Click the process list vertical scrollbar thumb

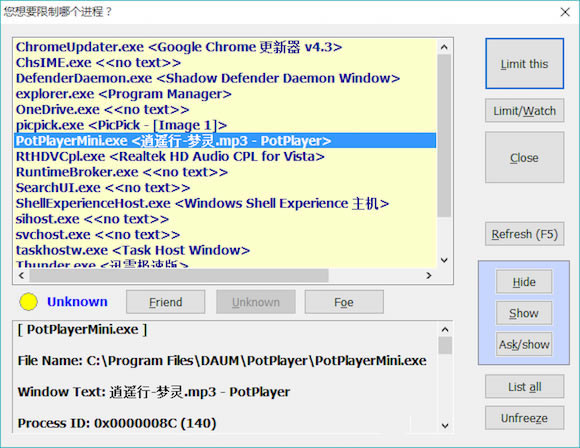click(444, 135)
